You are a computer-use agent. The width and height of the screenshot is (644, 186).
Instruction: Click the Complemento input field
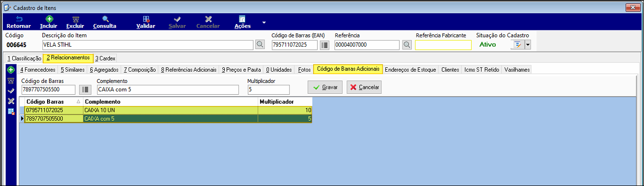167,89
